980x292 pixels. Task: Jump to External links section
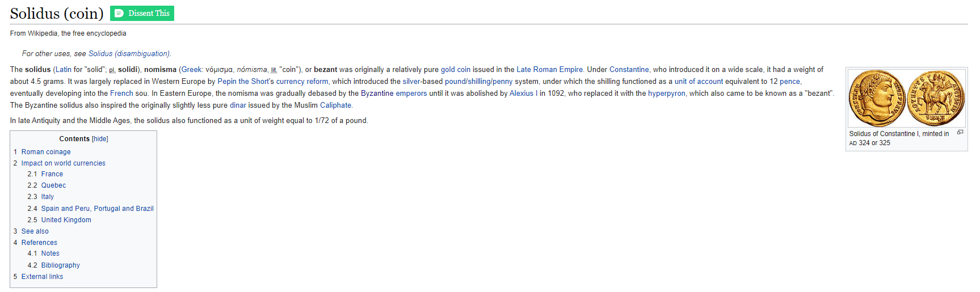42,277
